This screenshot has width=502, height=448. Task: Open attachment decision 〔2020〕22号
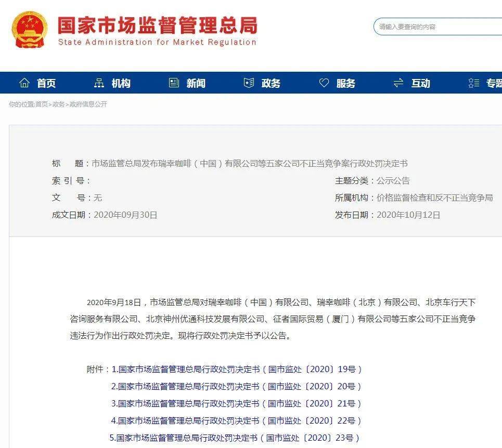click(236, 421)
